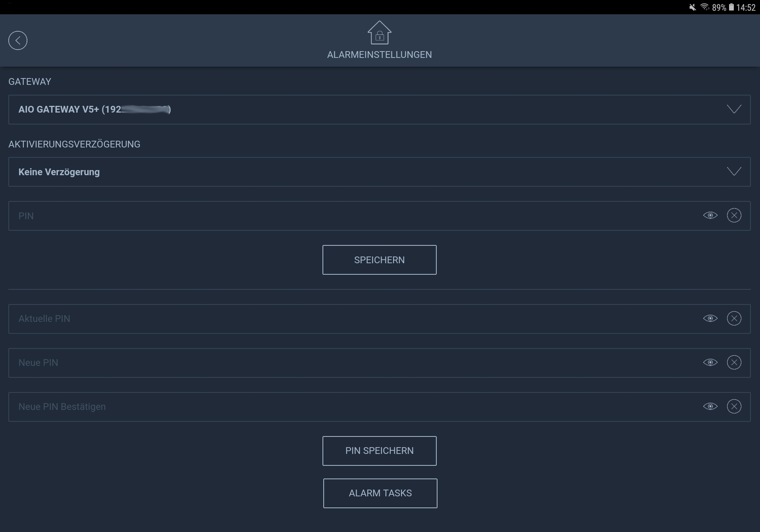Open ALARM TASKS
The height and width of the screenshot is (532, 760).
(380, 493)
